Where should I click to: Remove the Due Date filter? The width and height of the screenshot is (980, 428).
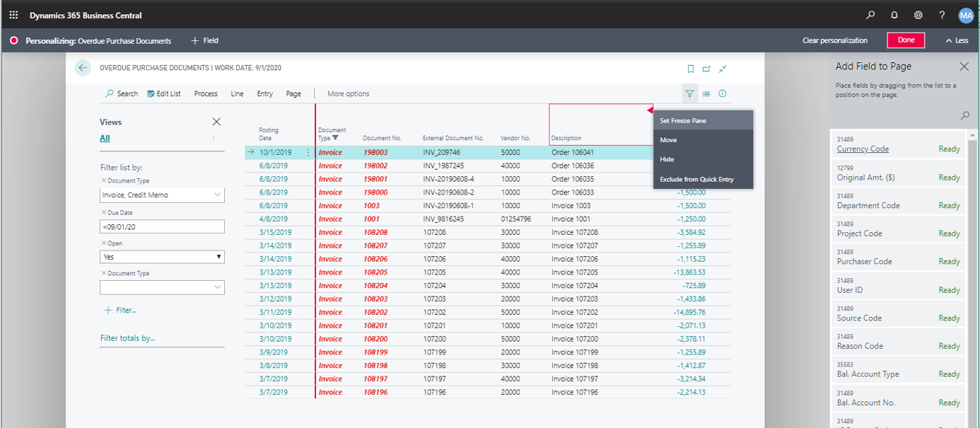pyautogui.click(x=104, y=212)
